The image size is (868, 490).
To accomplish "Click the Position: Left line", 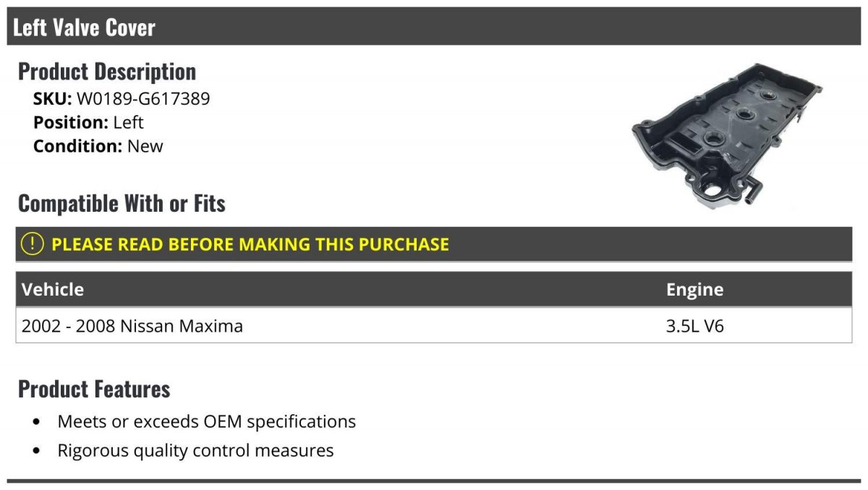I will pyautogui.click(x=88, y=122).
